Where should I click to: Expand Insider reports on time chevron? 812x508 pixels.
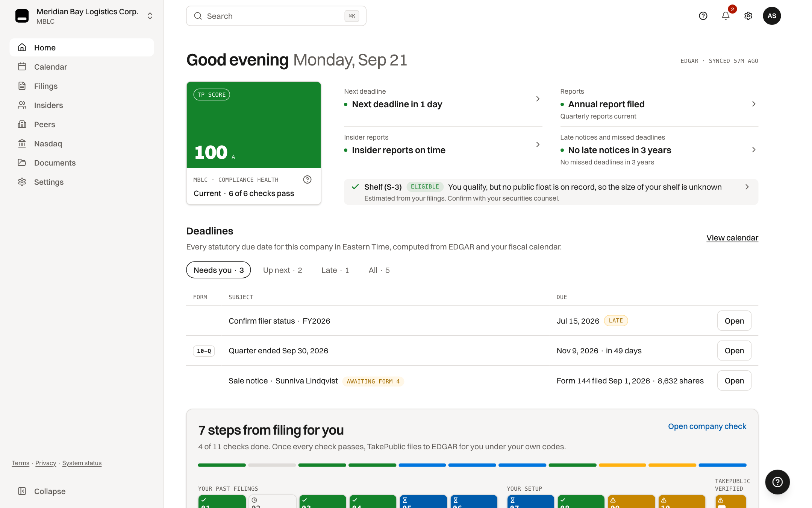tap(538, 144)
